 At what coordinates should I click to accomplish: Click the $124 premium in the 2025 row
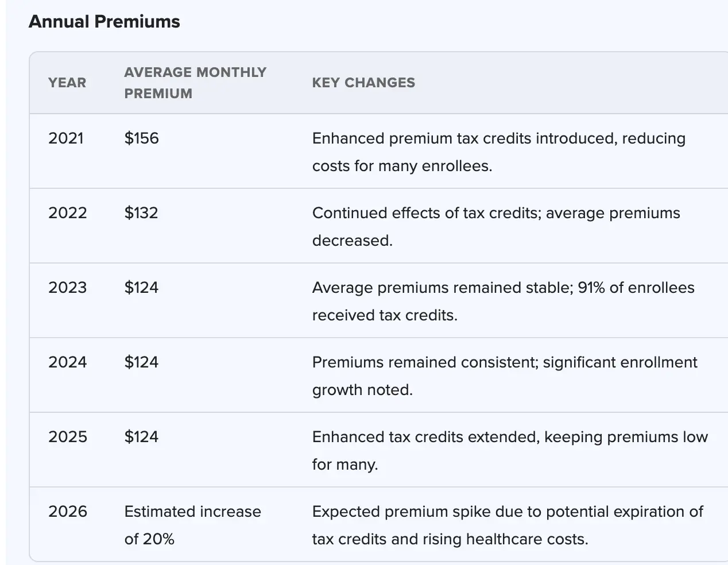point(141,437)
